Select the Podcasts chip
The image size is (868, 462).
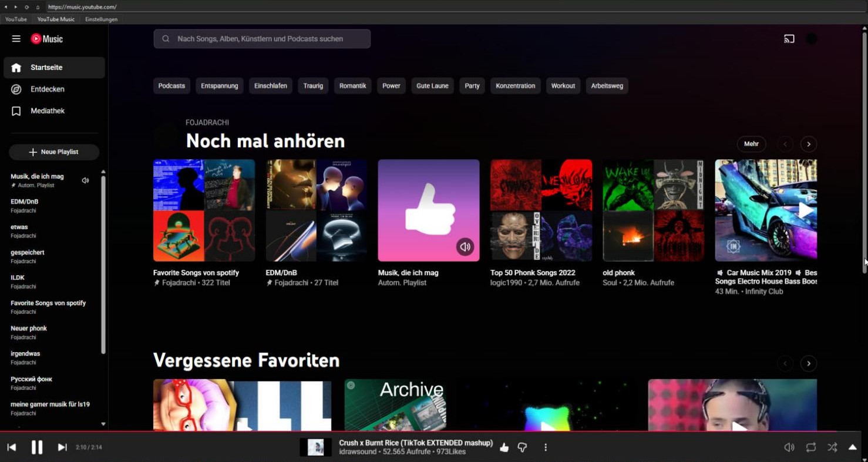(171, 86)
